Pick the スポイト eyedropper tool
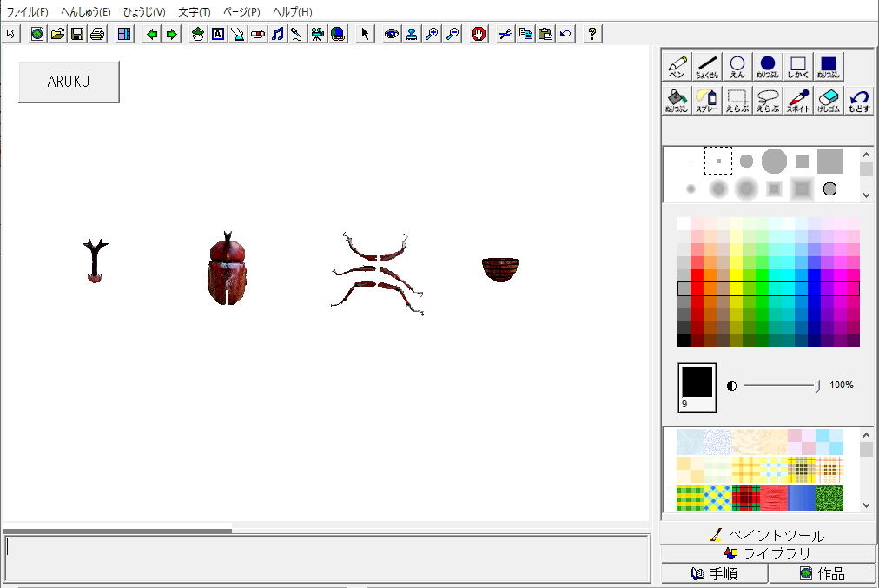 (798, 102)
